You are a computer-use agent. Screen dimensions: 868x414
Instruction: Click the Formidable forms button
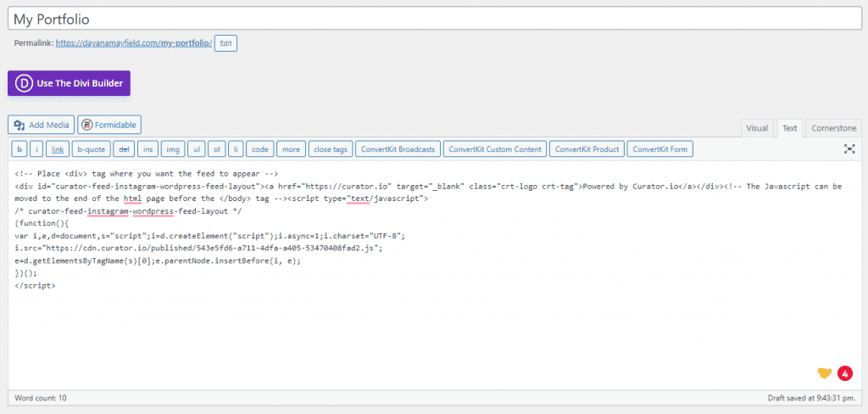point(109,125)
